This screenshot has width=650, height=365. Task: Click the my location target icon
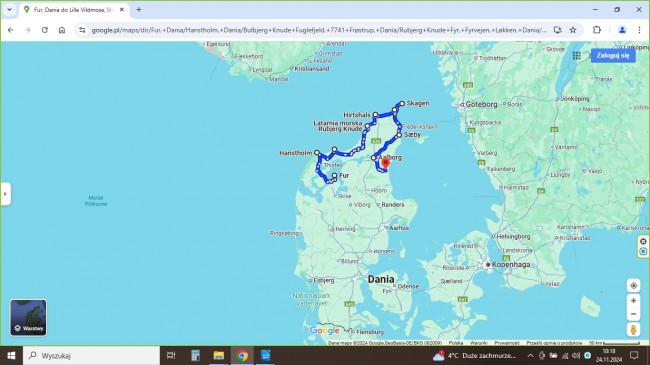(x=633, y=285)
